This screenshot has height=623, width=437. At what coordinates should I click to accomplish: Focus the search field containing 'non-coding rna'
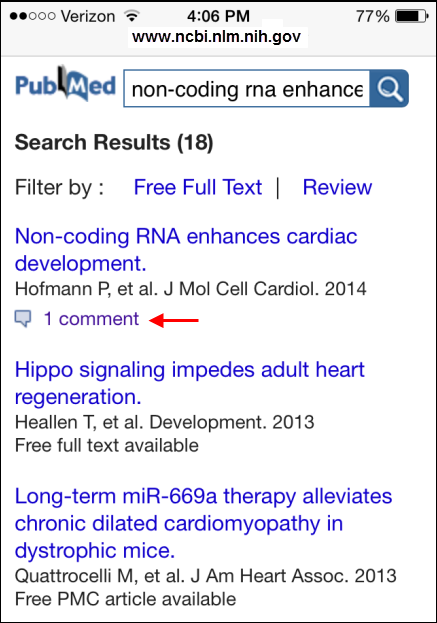(247, 89)
